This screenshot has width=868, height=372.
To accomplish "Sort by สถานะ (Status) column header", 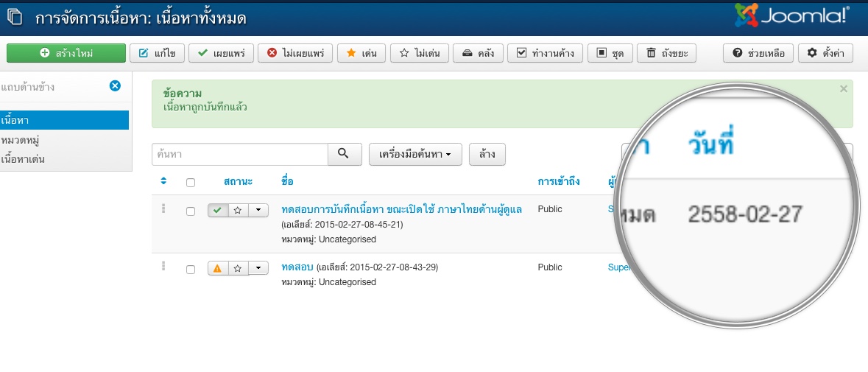I will click(x=238, y=181).
